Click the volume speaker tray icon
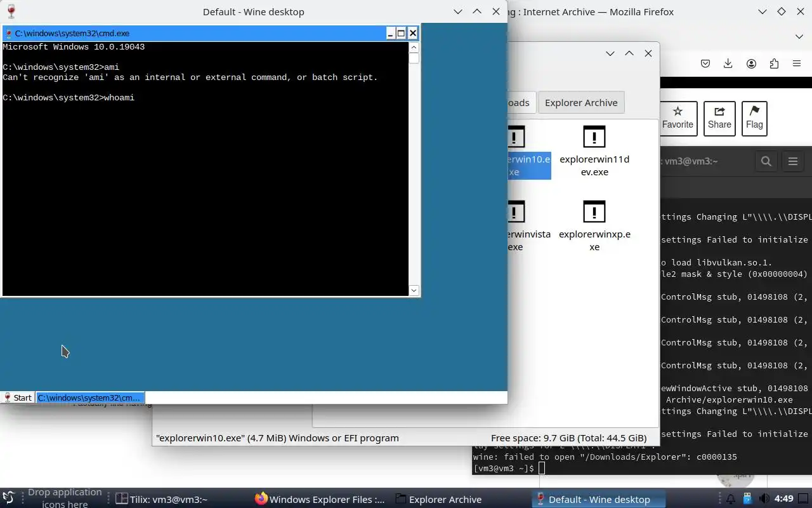Image resolution: width=812 pixels, height=508 pixels. pyautogui.click(x=764, y=499)
